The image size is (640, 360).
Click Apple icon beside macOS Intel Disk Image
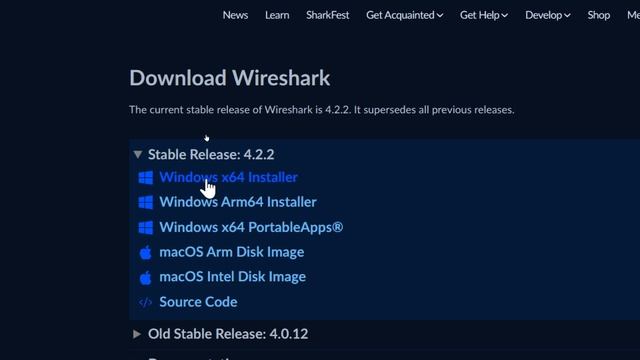click(145, 278)
